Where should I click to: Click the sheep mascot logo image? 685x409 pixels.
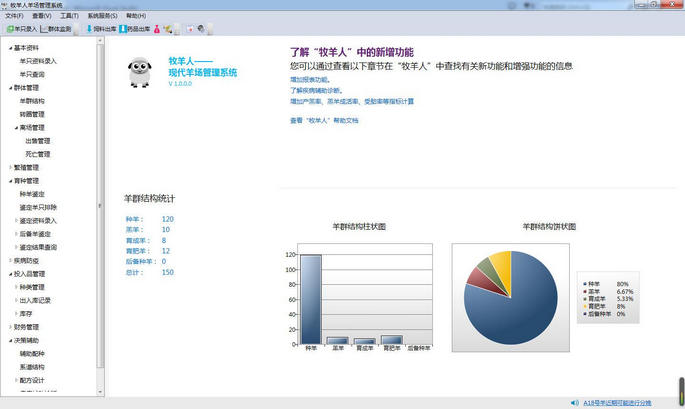140,73
